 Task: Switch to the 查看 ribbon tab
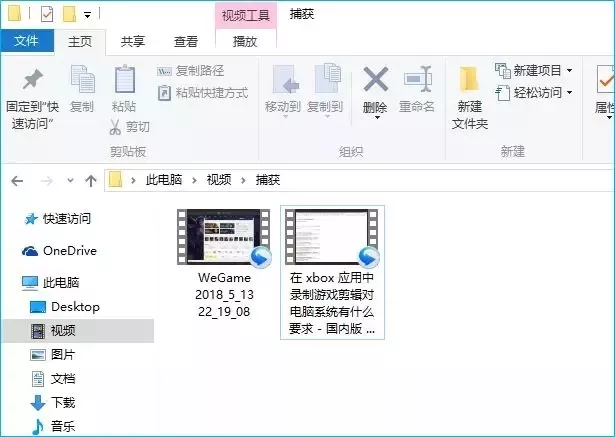pyautogui.click(x=186, y=41)
